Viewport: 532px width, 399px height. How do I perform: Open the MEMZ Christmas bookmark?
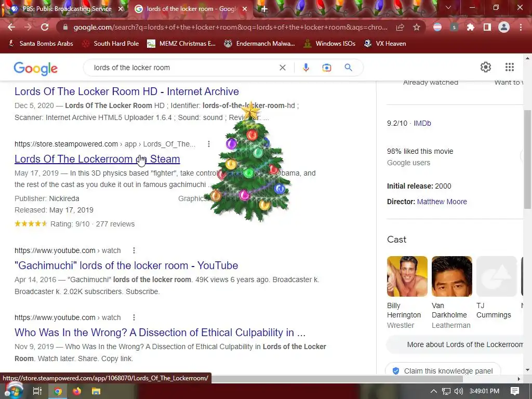click(181, 44)
